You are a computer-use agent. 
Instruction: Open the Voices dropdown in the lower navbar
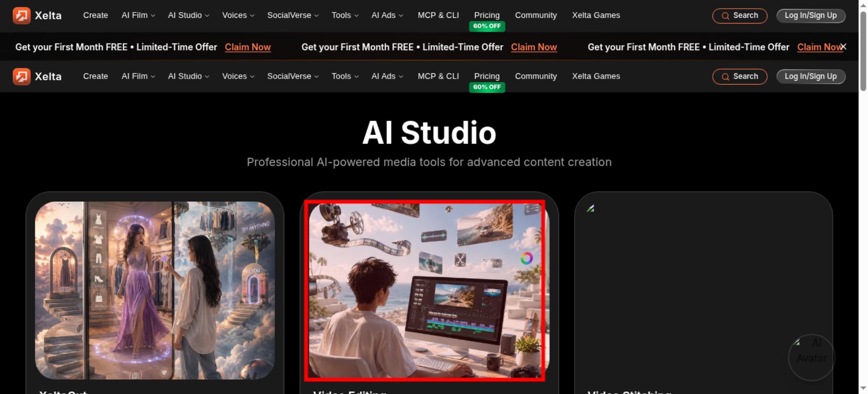click(x=238, y=76)
